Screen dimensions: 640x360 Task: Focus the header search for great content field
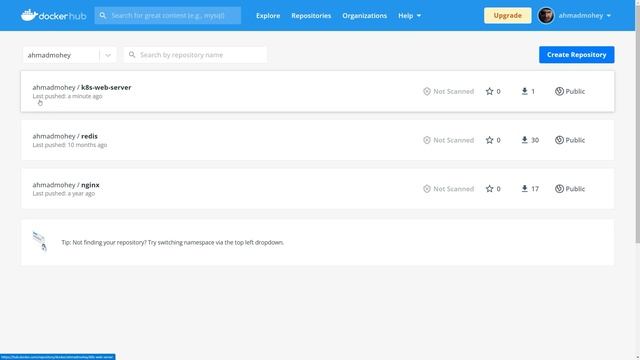[168, 16]
